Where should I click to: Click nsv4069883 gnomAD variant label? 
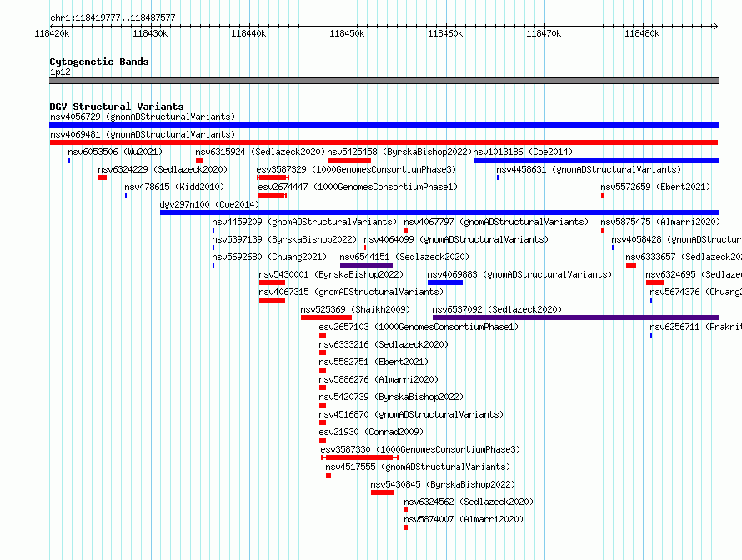click(519, 274)
